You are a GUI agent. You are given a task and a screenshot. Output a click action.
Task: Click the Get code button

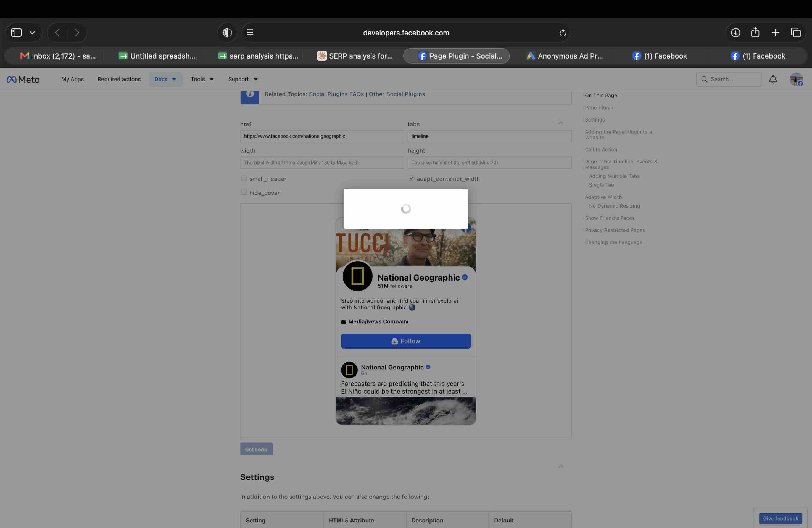point(256,449)
